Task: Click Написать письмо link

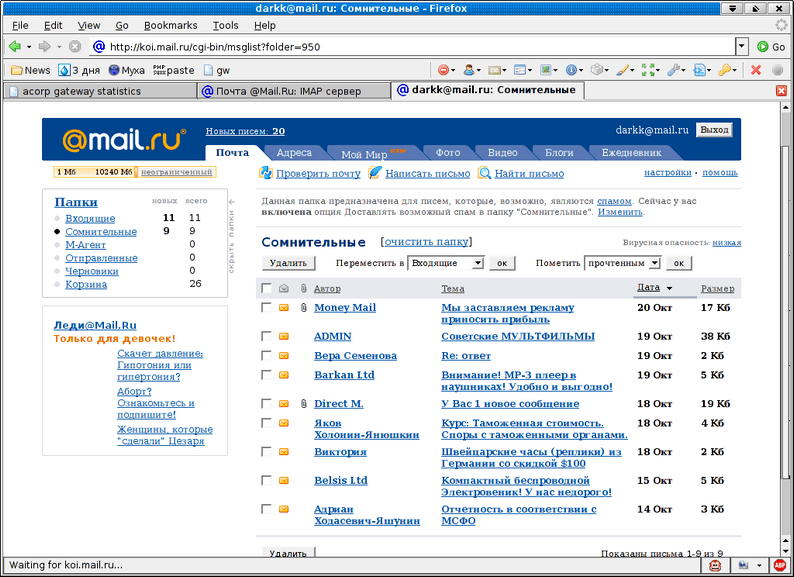Action: 427,174
